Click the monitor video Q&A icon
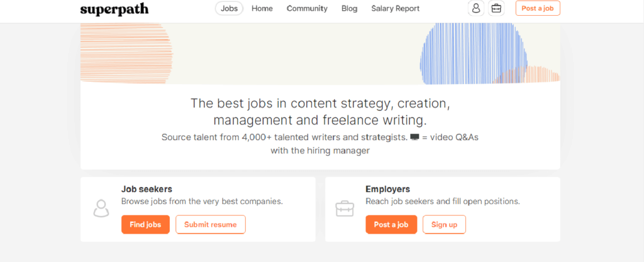 coord(414,137)
